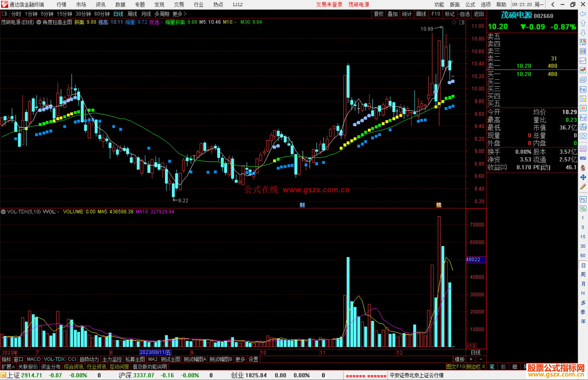Click the left arrow back icon in sidebar
Viewport: 588px width, 380px height.
point(583,14)
